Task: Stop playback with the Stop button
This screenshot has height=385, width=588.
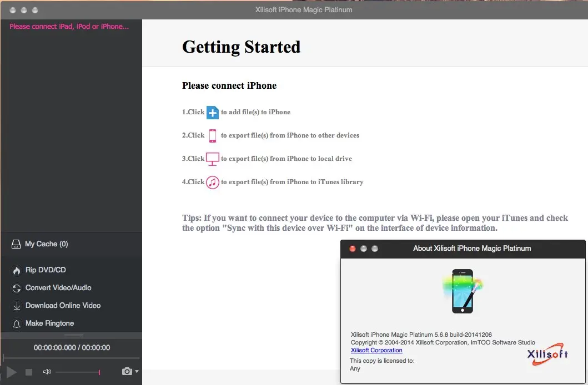Action: point(29,372)
